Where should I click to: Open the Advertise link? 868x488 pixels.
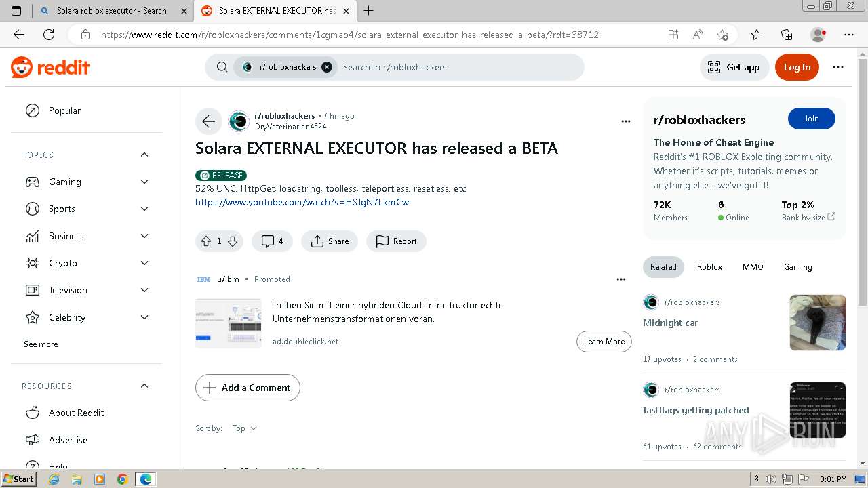click(68, 440)
